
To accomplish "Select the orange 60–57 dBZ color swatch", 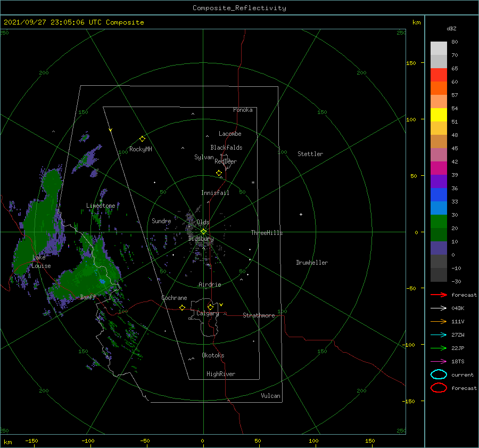I will [439, 88].
